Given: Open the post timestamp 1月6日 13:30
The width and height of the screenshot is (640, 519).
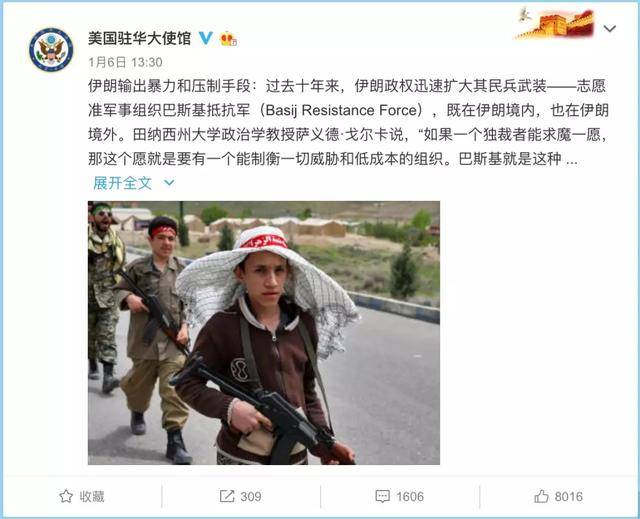Looking at the screenshot, I should point(125,62).
